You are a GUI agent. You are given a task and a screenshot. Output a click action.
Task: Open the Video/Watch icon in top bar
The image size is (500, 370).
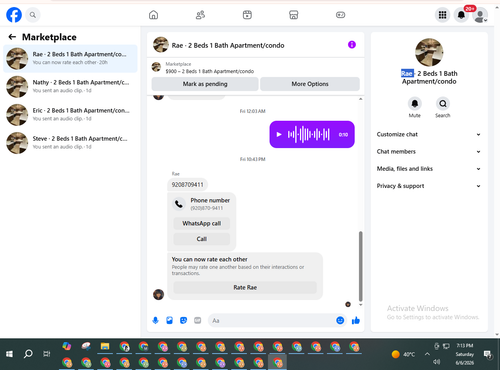click(247, 15)
